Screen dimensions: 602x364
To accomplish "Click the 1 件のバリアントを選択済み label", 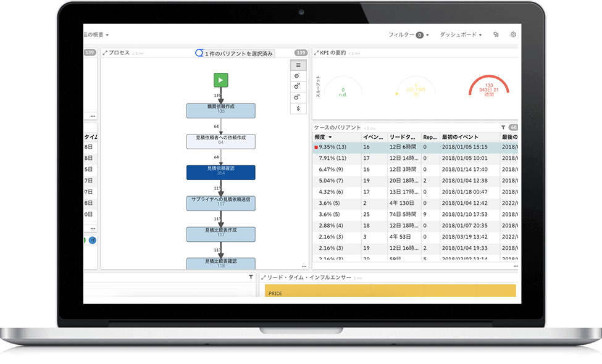I will [239, 54].
